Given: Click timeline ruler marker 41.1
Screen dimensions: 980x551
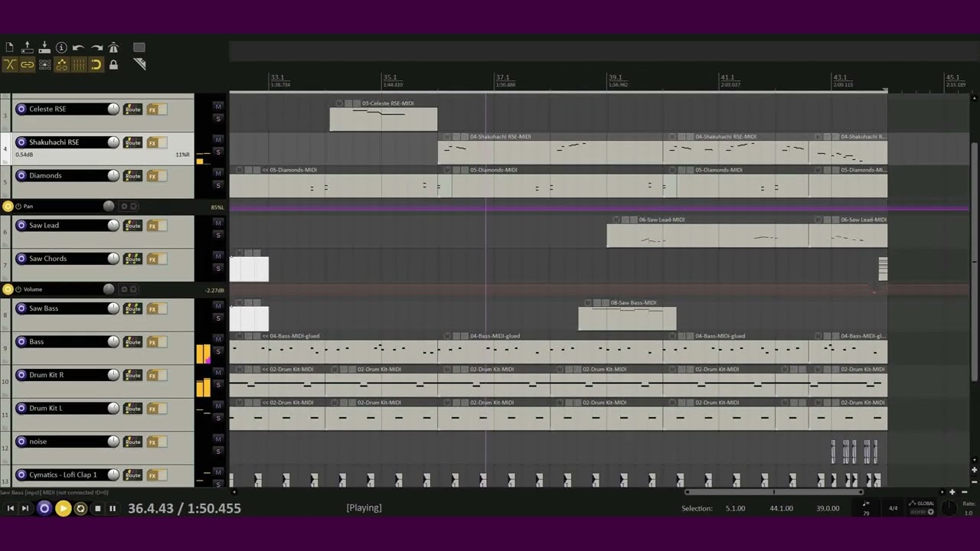Looking at the screenshot, I should [728, 77].
